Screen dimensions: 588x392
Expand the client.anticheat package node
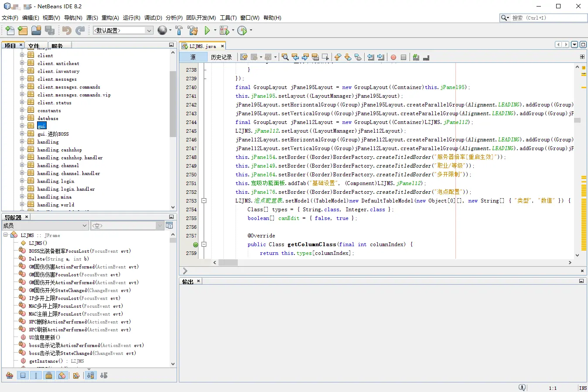[22, 63]
